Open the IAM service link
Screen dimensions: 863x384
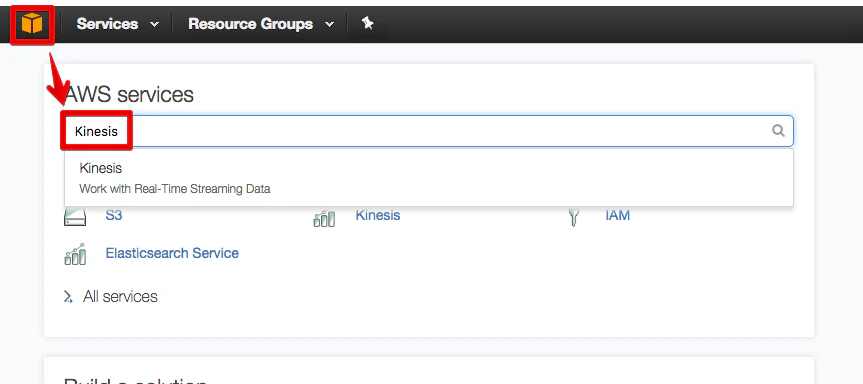pyautogui.click(x=618, y=215)
